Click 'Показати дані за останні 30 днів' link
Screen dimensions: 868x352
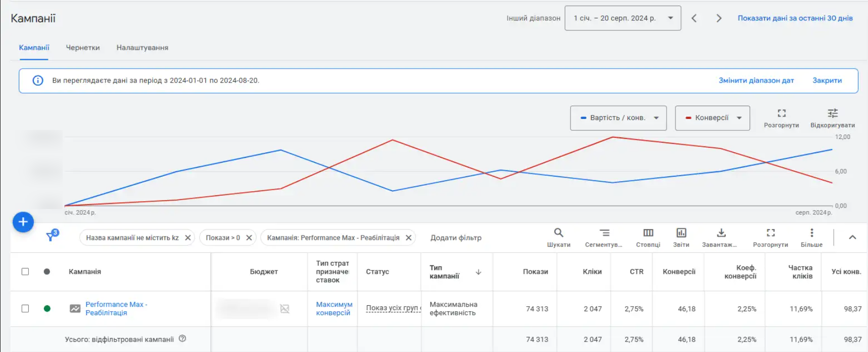click(x=795, y=18)
